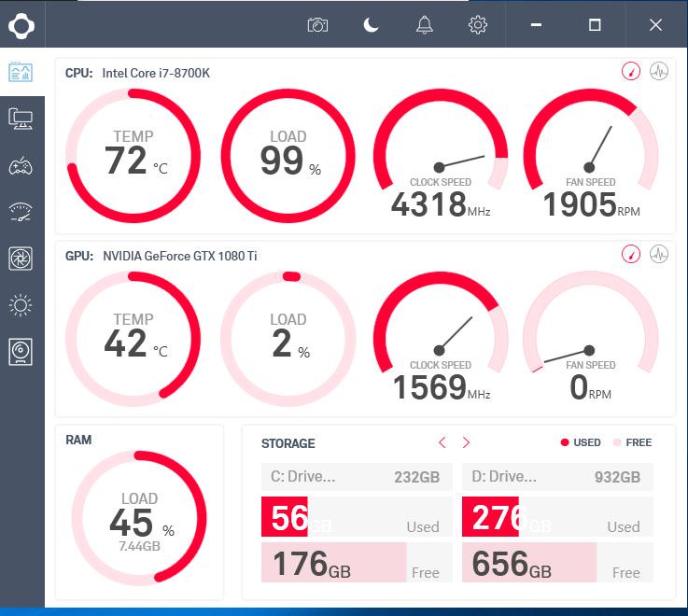Click the CPU load 99% ring gauge

pos(288,156)
